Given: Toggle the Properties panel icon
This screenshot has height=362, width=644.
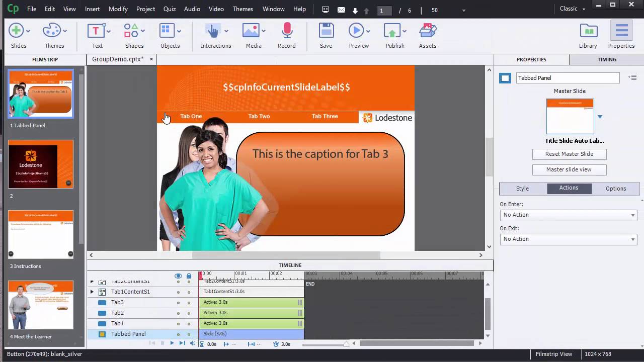Looking at the screenshot, I should click(621, 31).
